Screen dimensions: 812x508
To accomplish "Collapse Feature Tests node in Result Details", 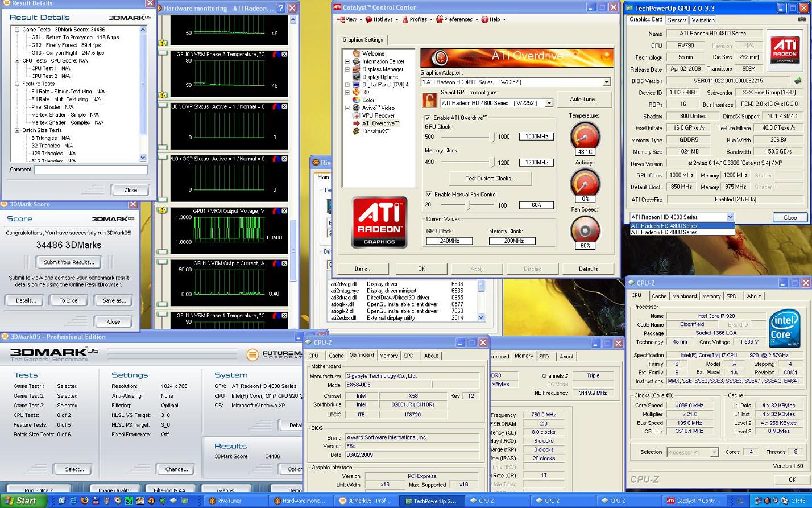I will (17, 84).
